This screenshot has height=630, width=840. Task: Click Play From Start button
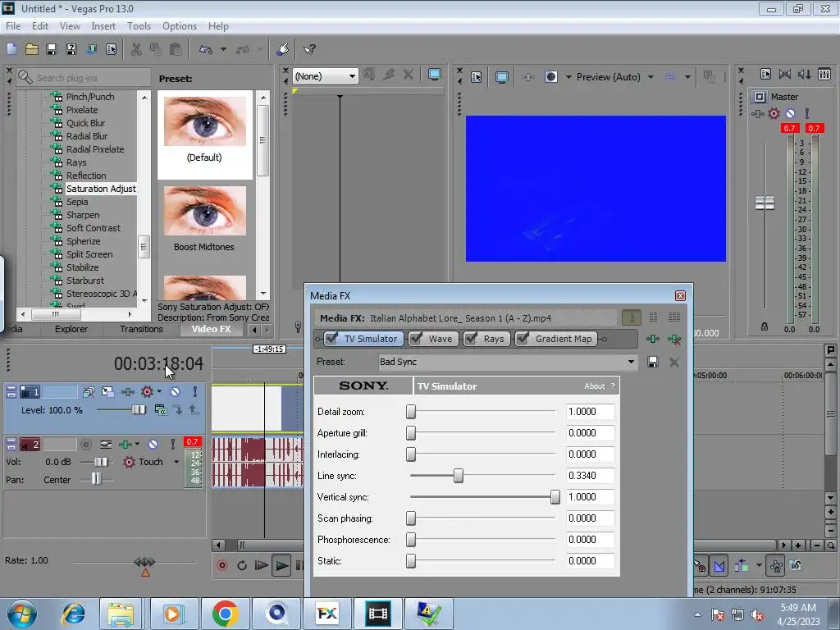pos(261,565)
